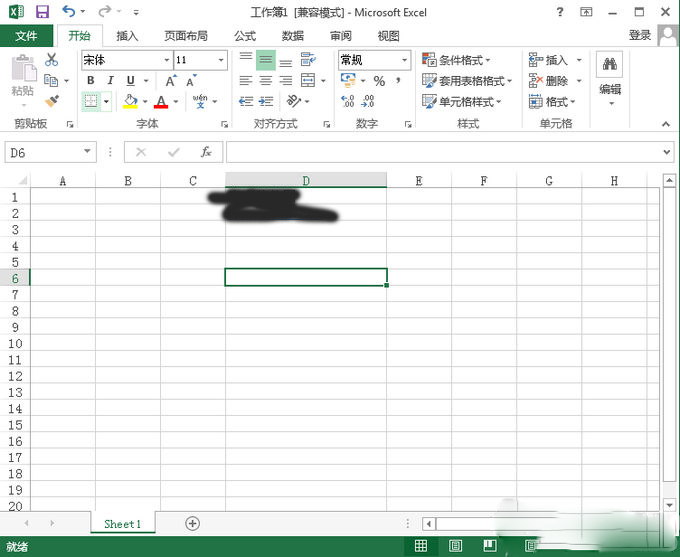
Task: Open the number format dropdown 常规
Action: tap(405, 60)
